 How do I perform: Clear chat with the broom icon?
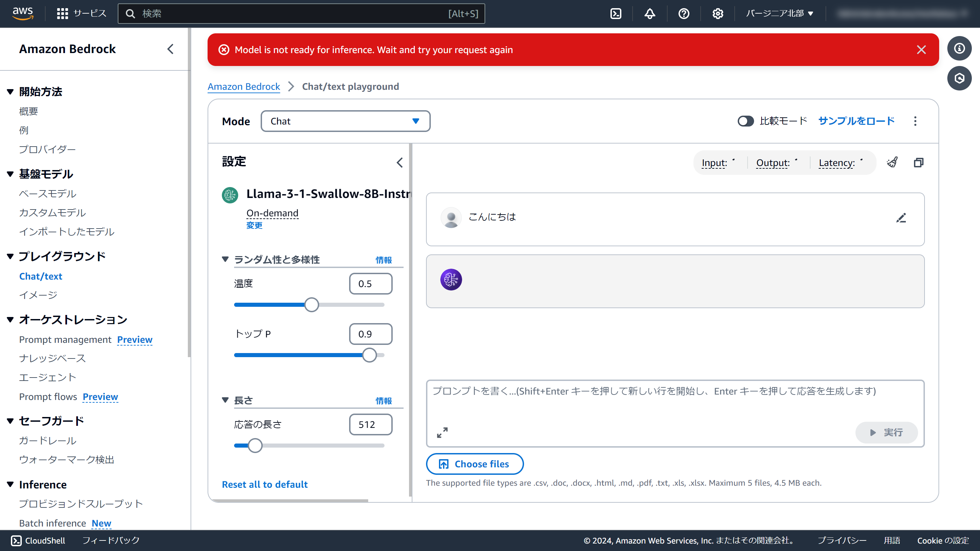pos(892,162)
